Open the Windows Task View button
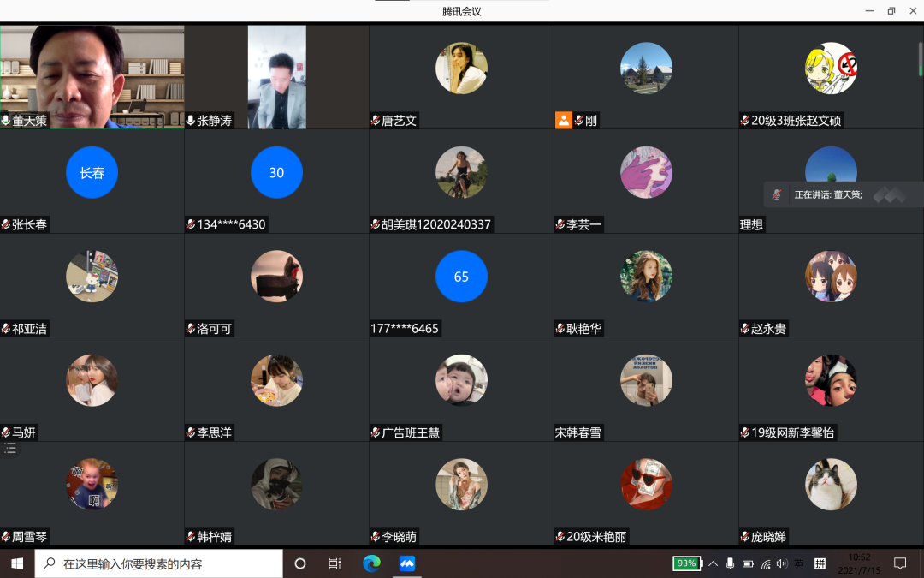924x578 pixels. 335,563
